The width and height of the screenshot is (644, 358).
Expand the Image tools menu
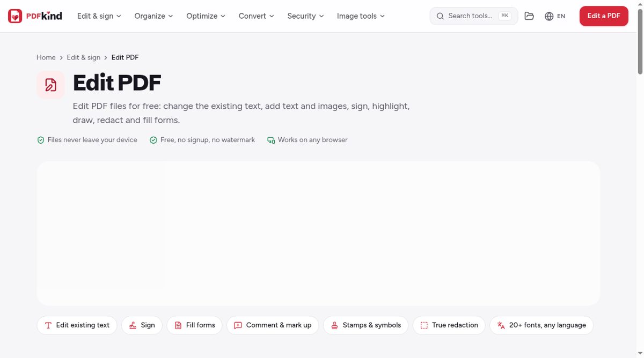[361, 16]
